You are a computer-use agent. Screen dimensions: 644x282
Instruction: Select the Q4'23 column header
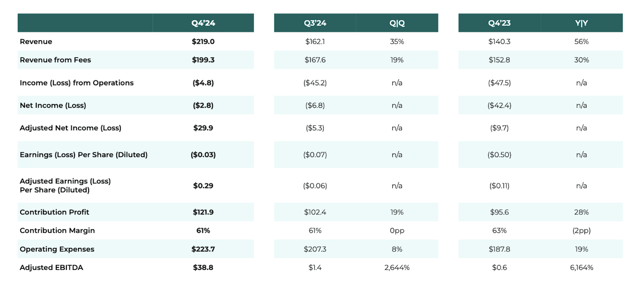[500, 23]
